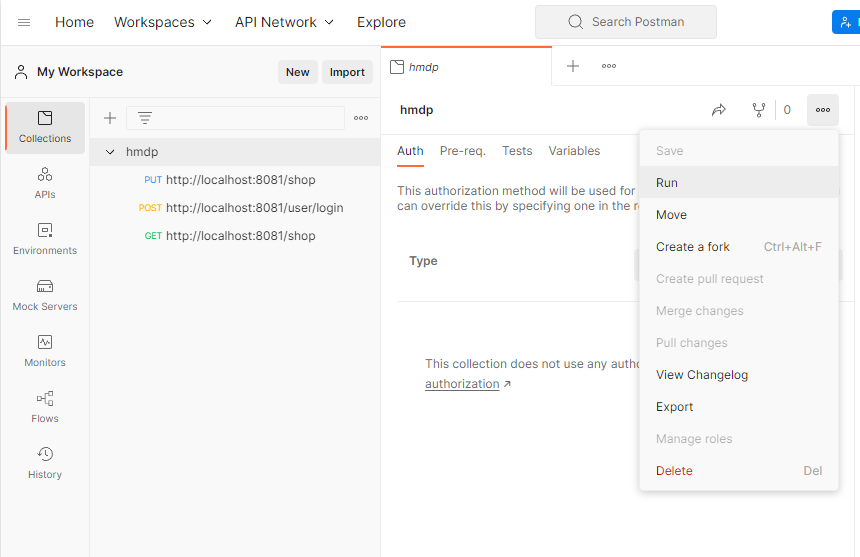This screenshot has width=860, height=557.
Task: Expand the Workspaces dropdown
Action: pyautogui.click(x=163, y=22)
